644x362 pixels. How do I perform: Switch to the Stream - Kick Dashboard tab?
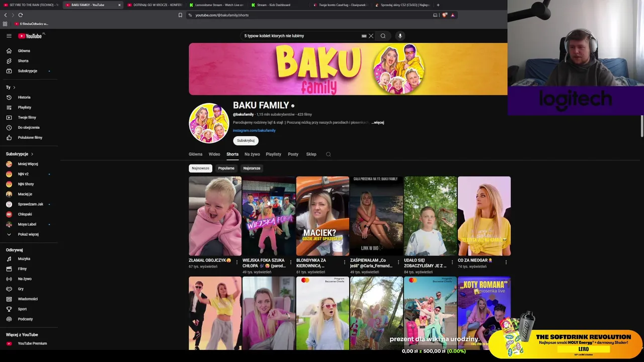(277, 5)
